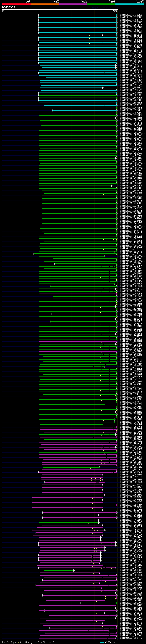The height and width of the screenshot is (644, 146).
Task: Select hit UniRef100_O64740
Action: 131,48
